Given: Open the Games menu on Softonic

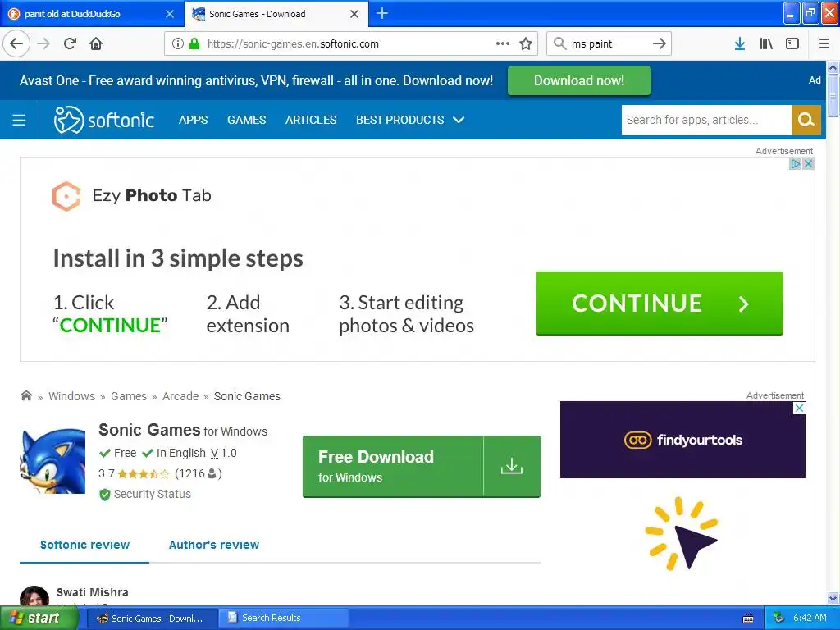Looking at the screenshot, I should 246,120.
